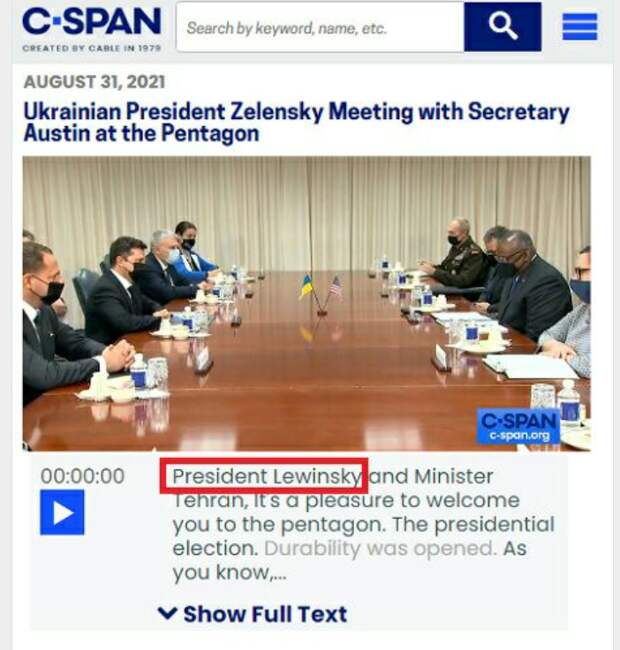The height and width of the screenshot is (650, 620).
Task: Click the word Minister in the transcript
Action: (453, 476)
